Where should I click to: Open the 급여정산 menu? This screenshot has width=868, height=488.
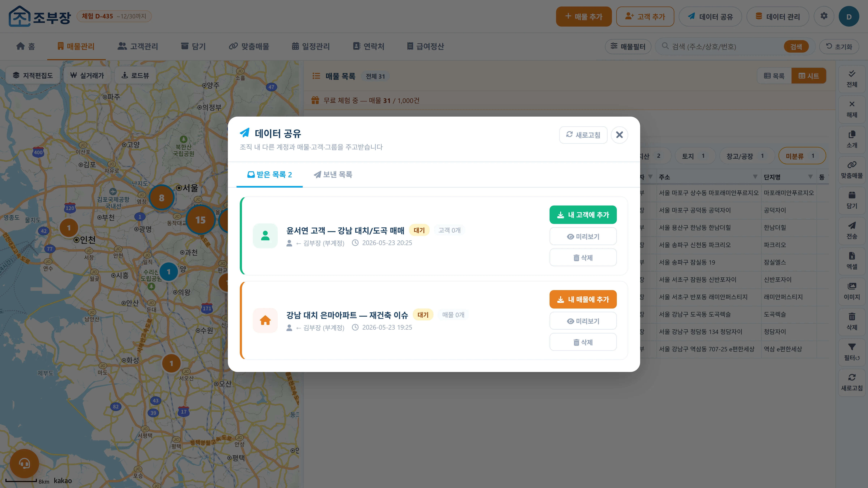tap(425, 46)
